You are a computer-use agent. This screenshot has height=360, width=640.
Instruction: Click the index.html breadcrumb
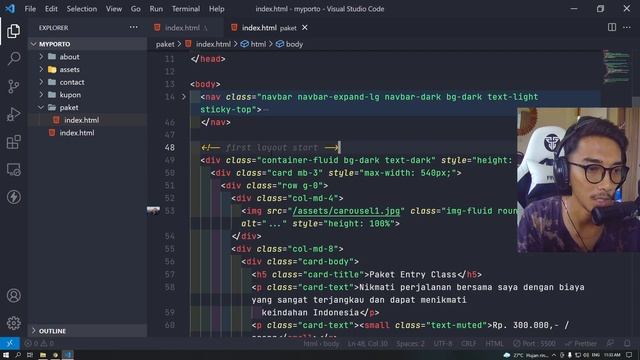click(208, 44)
